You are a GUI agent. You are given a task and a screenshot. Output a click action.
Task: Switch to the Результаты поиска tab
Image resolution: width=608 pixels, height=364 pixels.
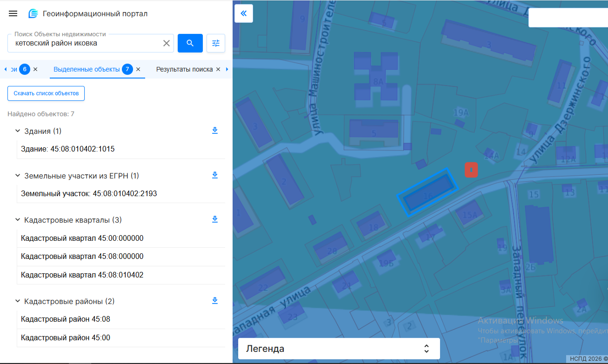[184, 69]
